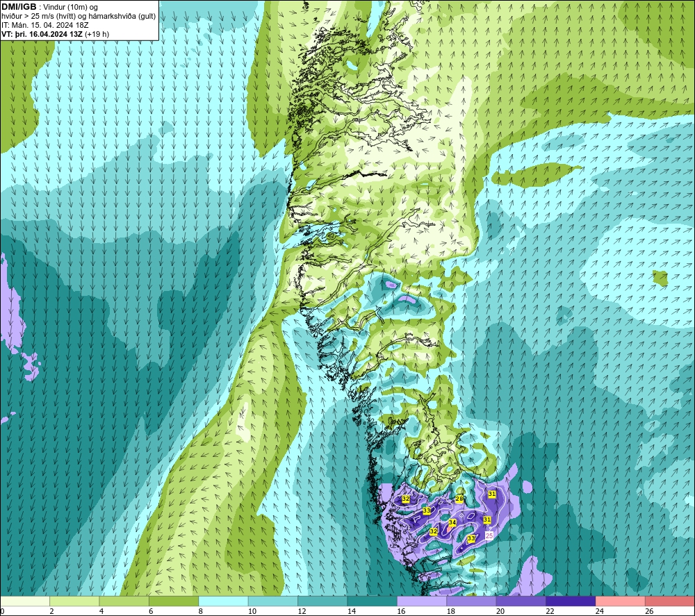Image resolution: width=695 pixels, height=616 pixels.
Task: Click the scale number 22 on the legend
Action: tap(550, 611)
